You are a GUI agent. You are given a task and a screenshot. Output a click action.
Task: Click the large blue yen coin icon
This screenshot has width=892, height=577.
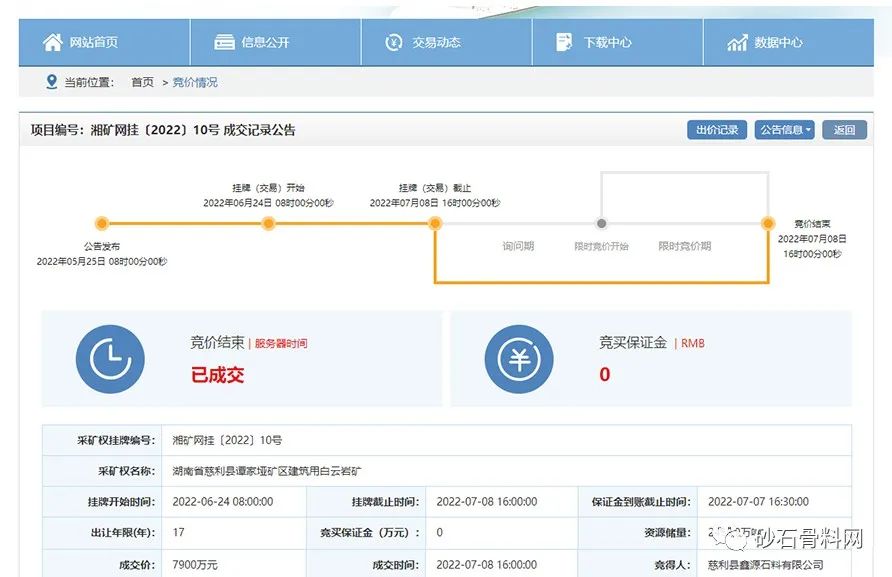pyautogui.click(x=519, y=359)
